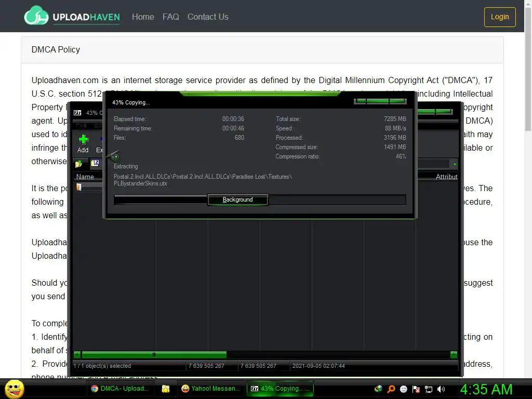The width and height of the screenshot is (532, 399).
Task: Click the Yahoo smiley icon in taskbar item
Action: (185, 389)
